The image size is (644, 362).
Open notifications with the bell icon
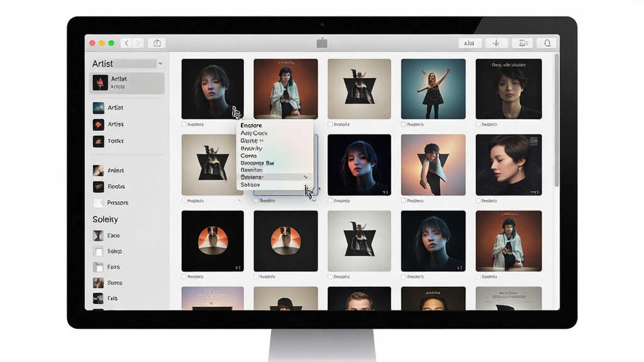[547, 43]
